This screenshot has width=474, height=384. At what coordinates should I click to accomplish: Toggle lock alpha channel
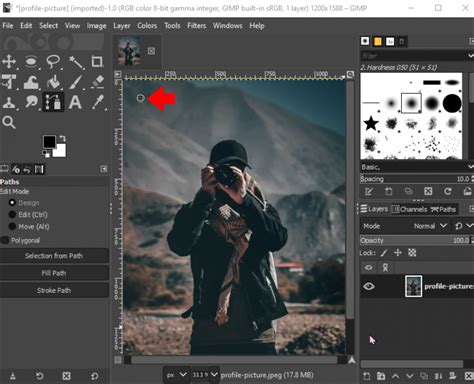(x=412, y=253)
